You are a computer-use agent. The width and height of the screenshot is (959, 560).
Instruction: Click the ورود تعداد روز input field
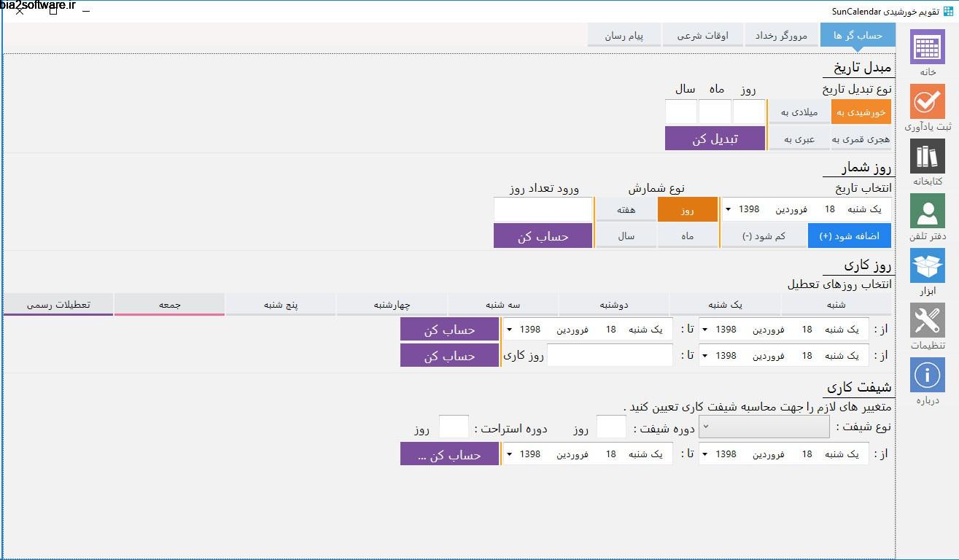(x=543, y=210)
